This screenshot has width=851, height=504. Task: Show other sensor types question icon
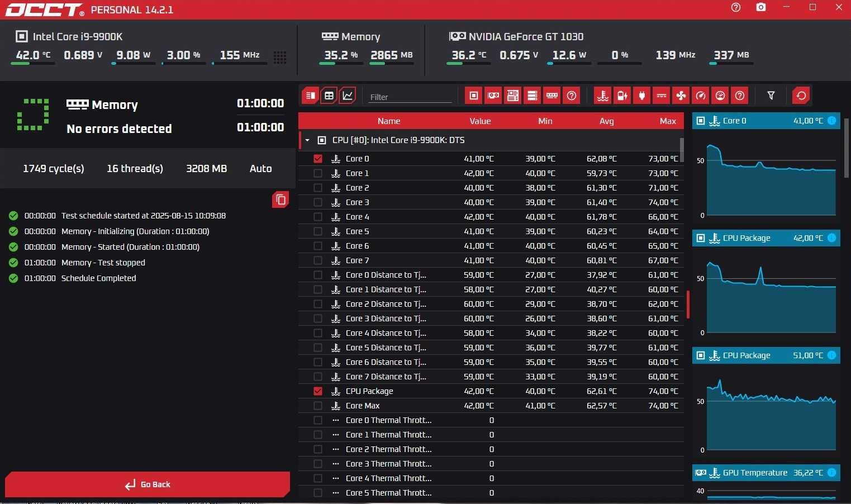[740, 96]
